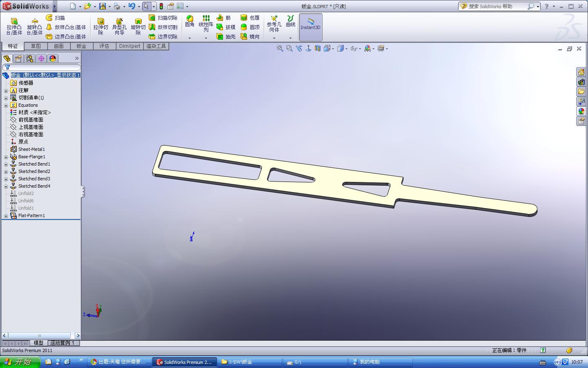Switch to the DimXpertManager panel tab
This screenshot has height=368, width=588.
(x=41, y=58)
